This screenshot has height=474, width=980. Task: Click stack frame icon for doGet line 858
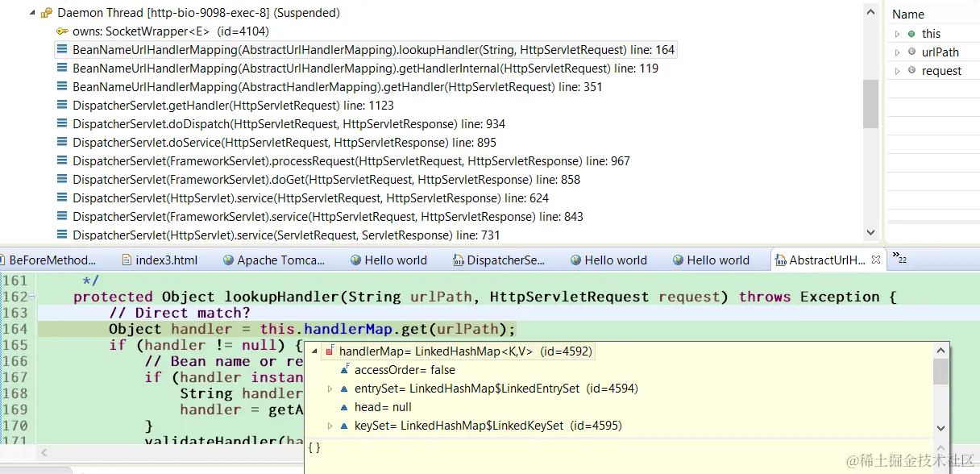point(62,180)
